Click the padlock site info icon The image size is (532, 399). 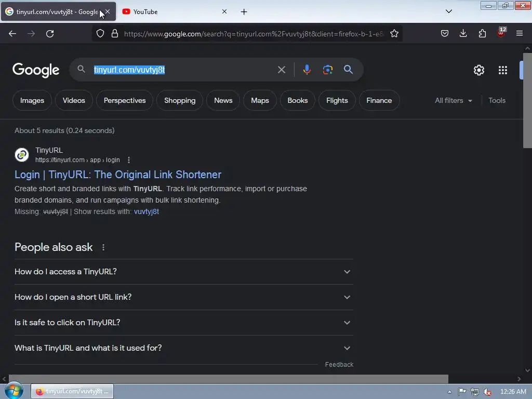point(115,34)
